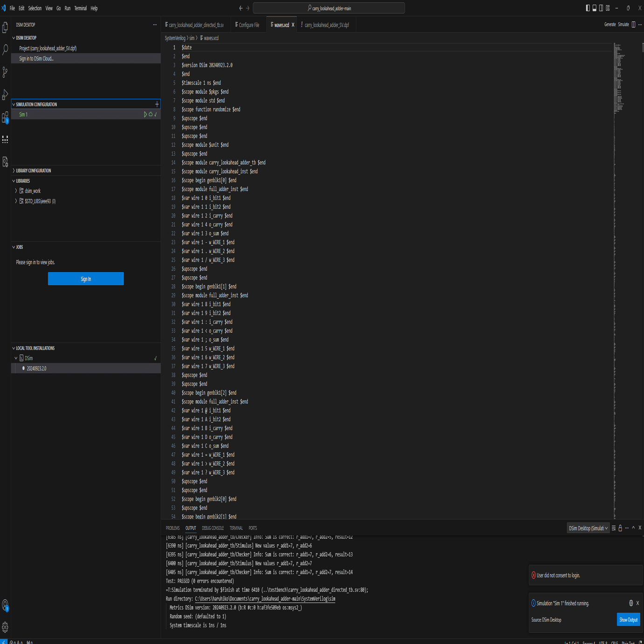The width and height of the screenshot is (644, 644).
Task: Click the checkmark icon on the Sim 1 row
Action: click(x=155, y=114)
